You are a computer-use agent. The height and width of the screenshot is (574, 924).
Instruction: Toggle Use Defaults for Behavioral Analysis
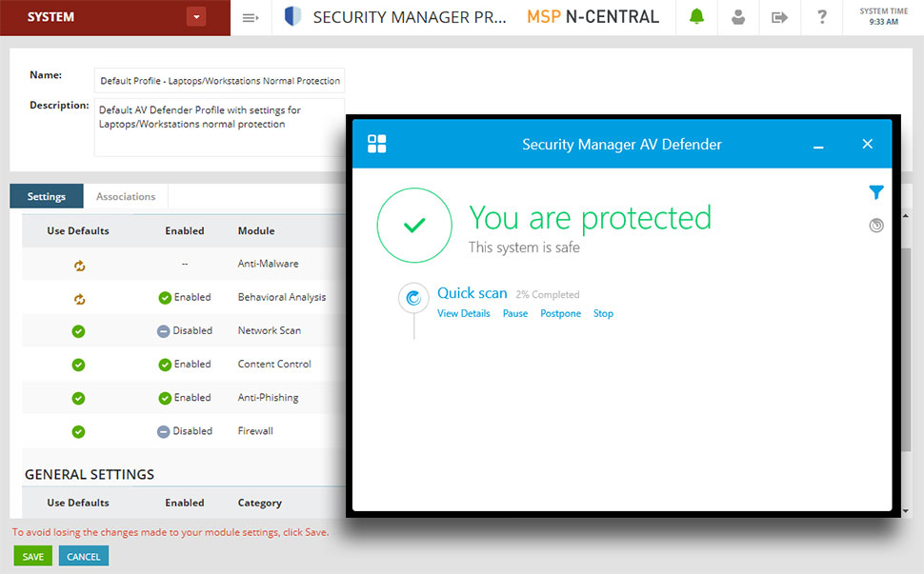(79, 299)
